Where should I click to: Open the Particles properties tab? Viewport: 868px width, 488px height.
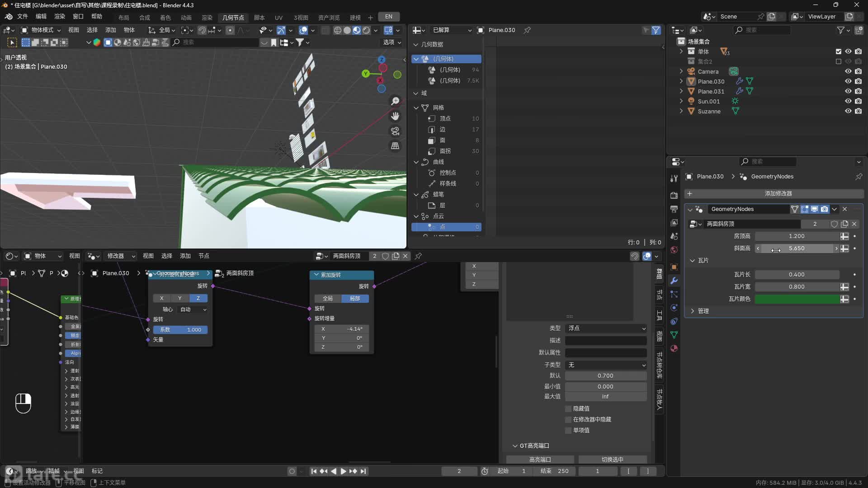coord(674,294)
